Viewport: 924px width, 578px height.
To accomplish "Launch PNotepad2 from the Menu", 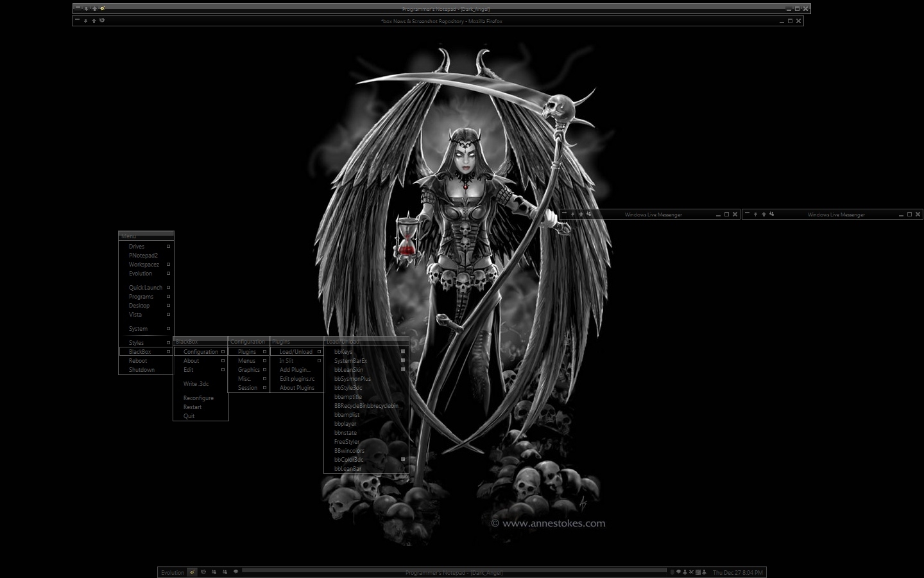I will pos(146,256).
